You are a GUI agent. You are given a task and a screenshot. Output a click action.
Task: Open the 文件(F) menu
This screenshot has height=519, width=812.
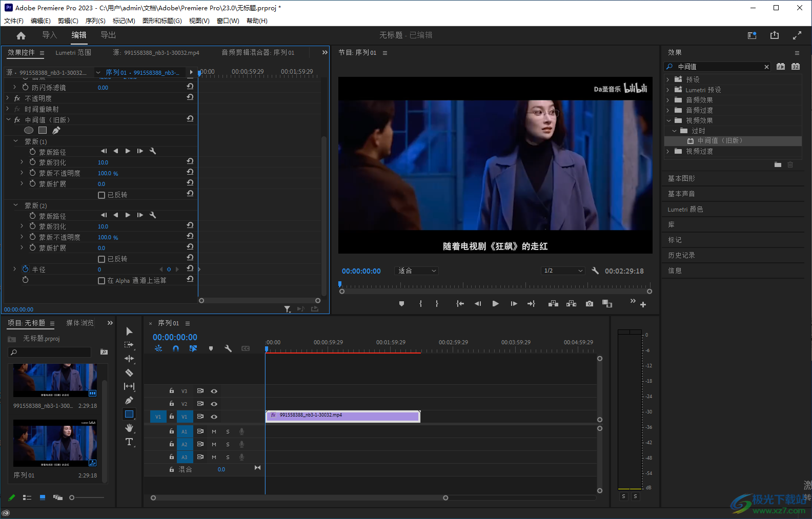click(x=14, y=21)
